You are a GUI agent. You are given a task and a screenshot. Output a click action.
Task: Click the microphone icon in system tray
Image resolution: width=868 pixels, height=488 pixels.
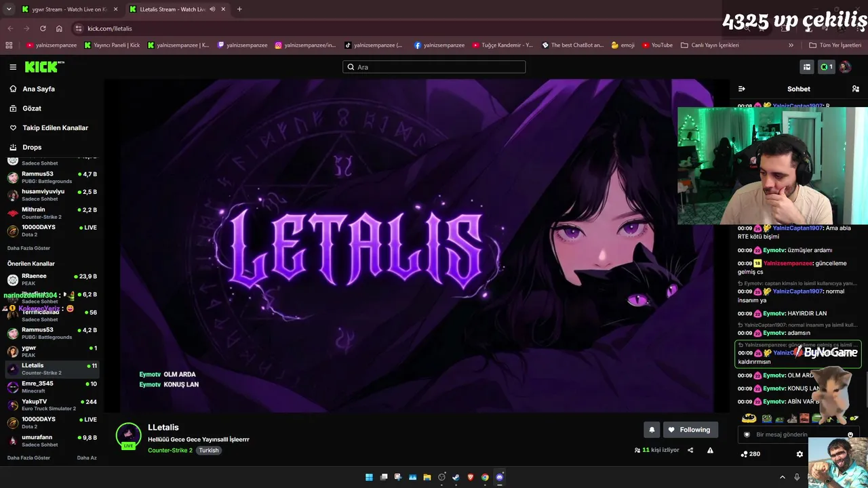(x=797, y=477)
